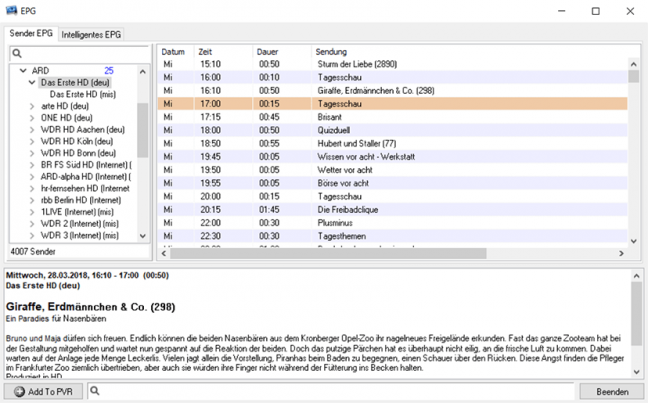648x403 pixels.
Task: Sort by the Dauer column header
Action: [x=282, y=52]
